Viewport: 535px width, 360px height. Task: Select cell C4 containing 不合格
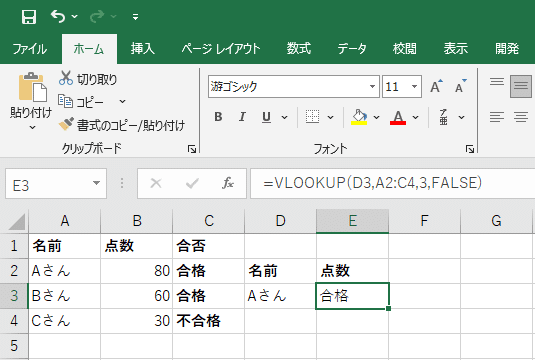click(x=209, y=321)
